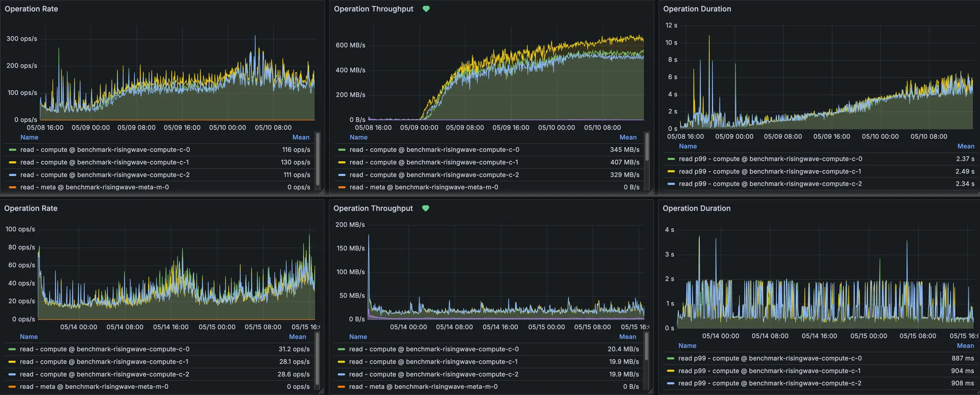Toggle the compute-c-0 series showing 20.4 MB/s mean
This screenshot has width=980, height=395.
coord(434,350)
